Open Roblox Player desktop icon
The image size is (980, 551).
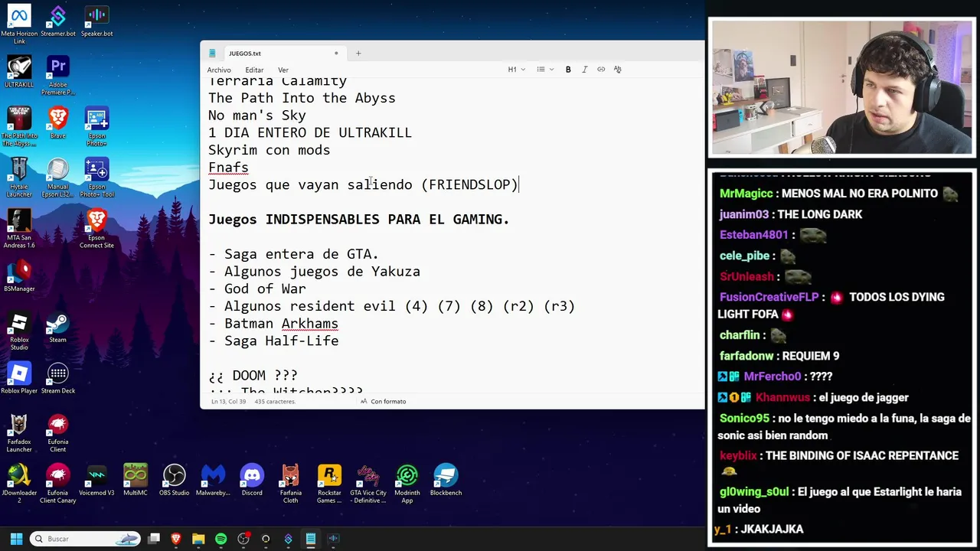click(x=19, y=377)
